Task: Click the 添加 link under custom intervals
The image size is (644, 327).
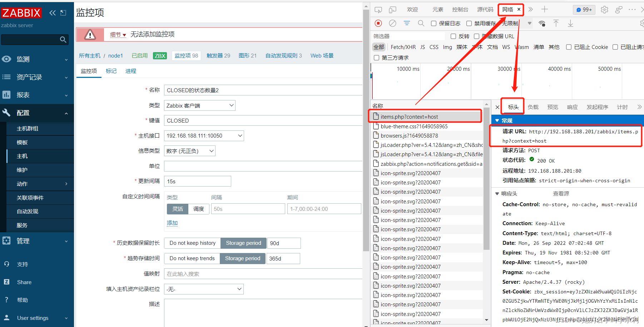Action: tap(172, 223)
